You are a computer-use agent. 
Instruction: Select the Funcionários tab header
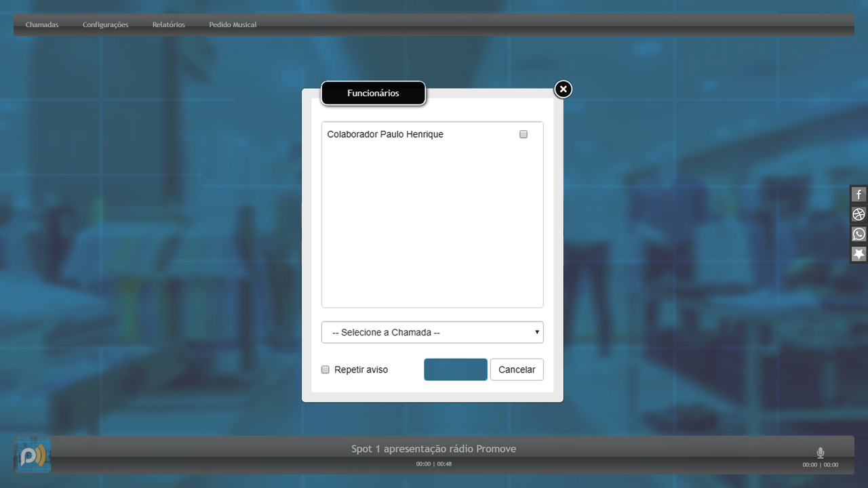point(373,94)
